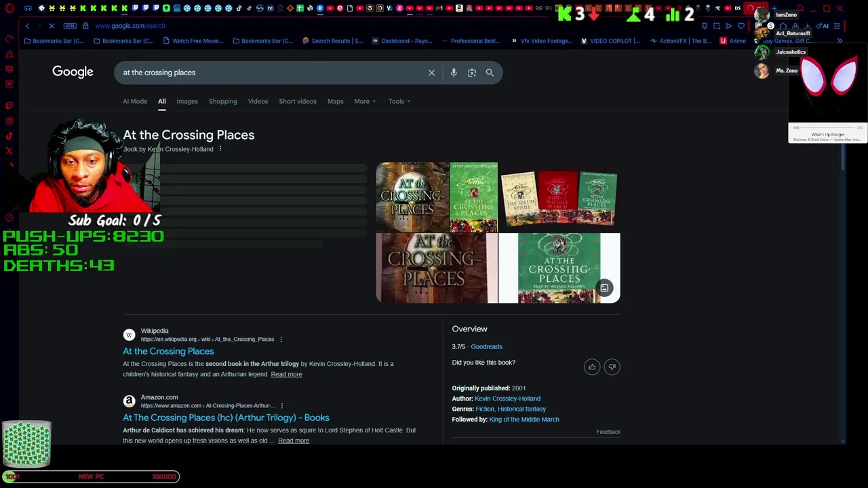Open the Wikipedia result options menu
This screenshot has height=488, width=868.
tap(281, 339)
